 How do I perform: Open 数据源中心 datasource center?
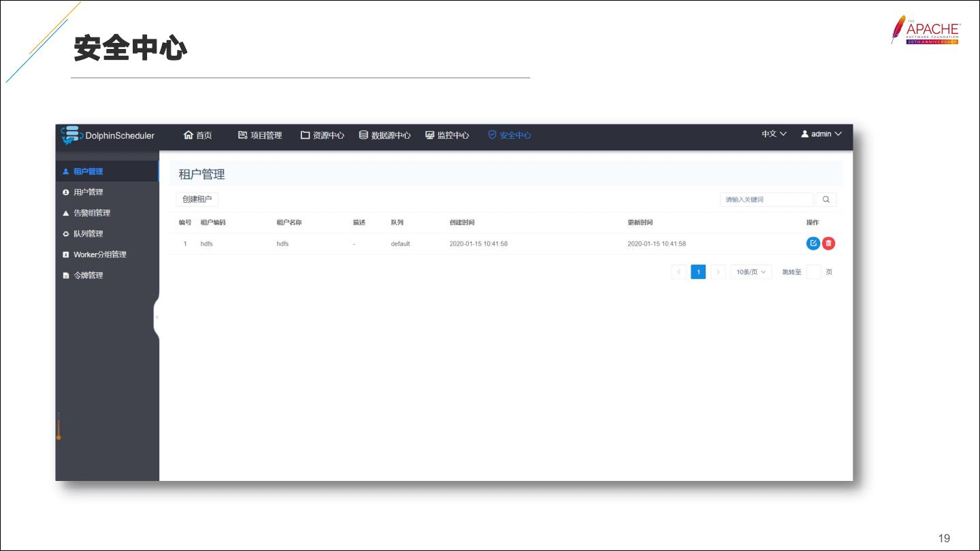385,135
